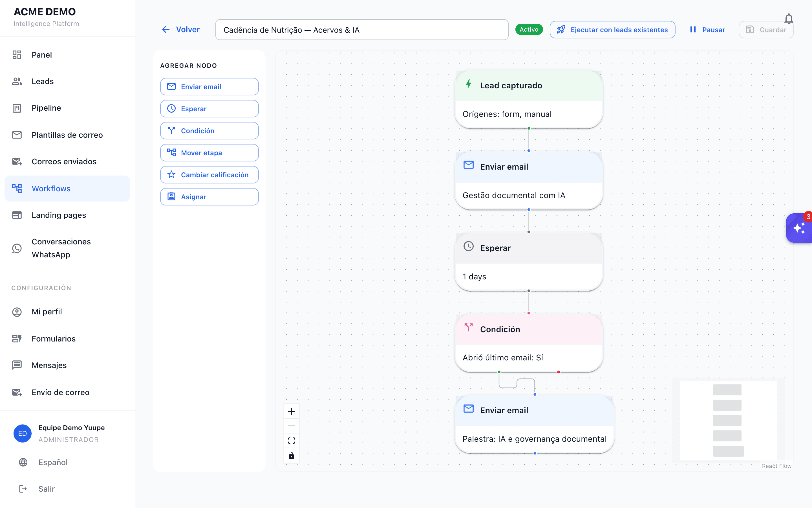Viewport: 812px width, 508px height.
Task: Zoom in on the flow canvas
Action: 291,411
